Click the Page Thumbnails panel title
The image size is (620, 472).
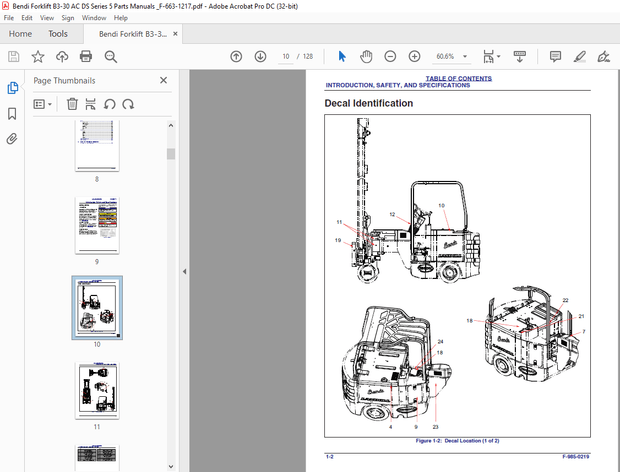[x=64, y=81]
